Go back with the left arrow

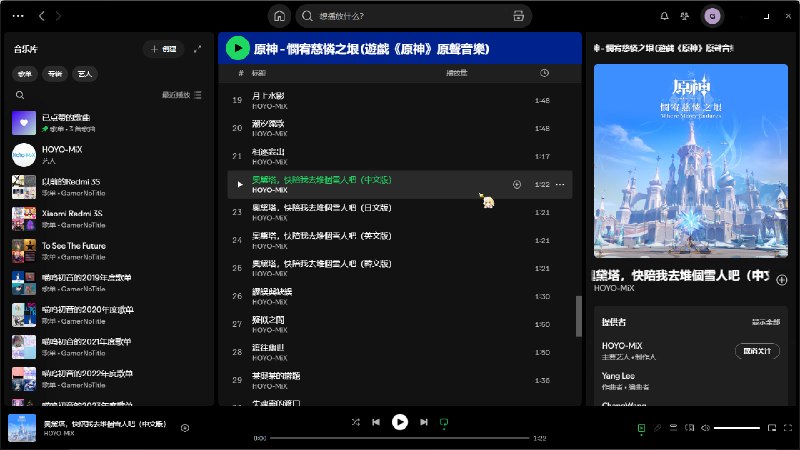[x=42, y=16]
